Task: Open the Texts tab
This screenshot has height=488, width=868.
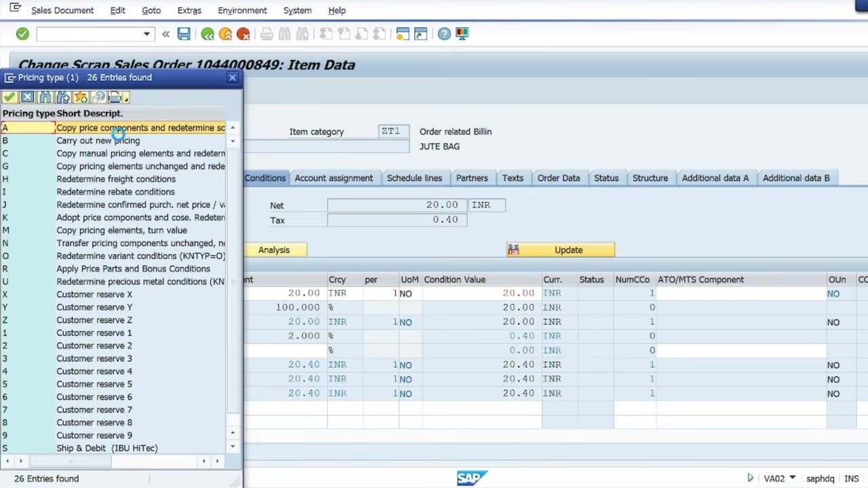Action: (x=513, y=178)
